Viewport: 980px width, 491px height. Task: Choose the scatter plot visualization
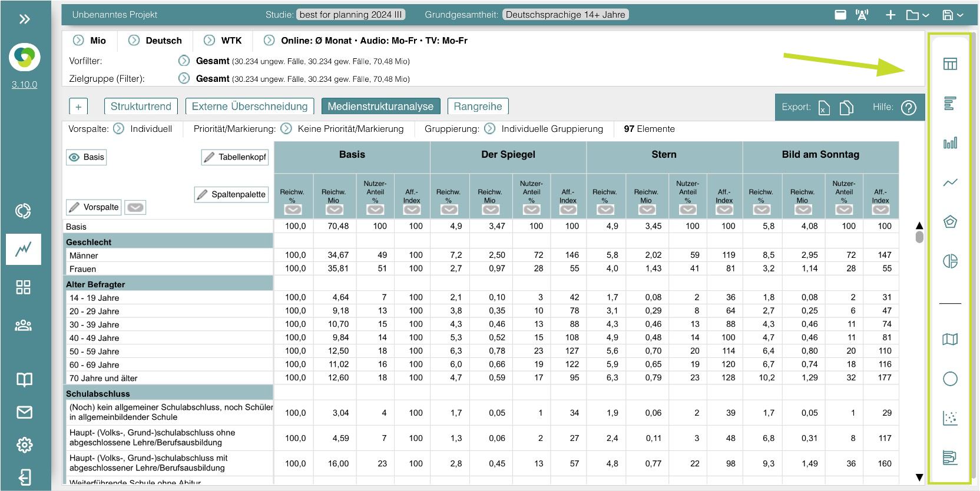point(950,418)
